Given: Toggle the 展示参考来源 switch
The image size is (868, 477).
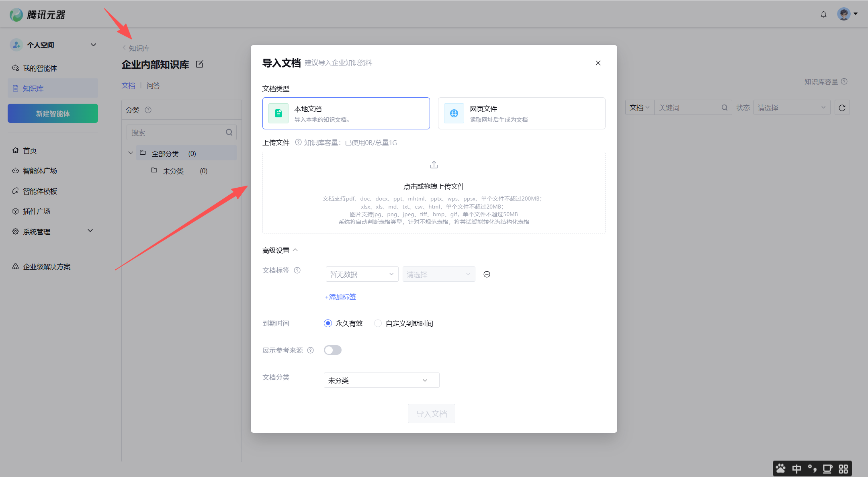Looking at the screenshot, I should pos(333,350).
